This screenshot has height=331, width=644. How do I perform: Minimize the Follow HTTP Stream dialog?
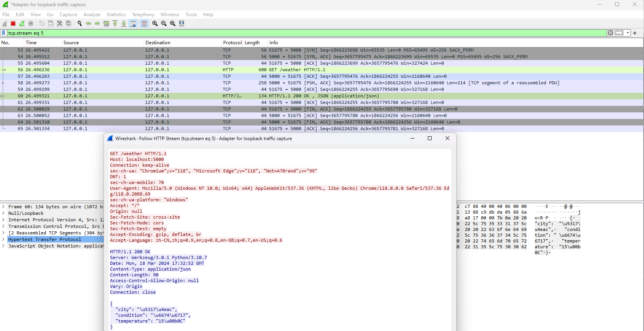(412, 139)
